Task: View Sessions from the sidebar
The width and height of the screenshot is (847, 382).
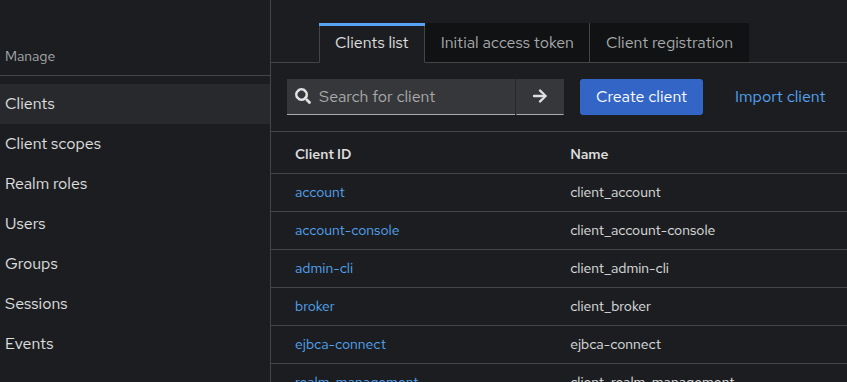Action: (x=135, y=304)
